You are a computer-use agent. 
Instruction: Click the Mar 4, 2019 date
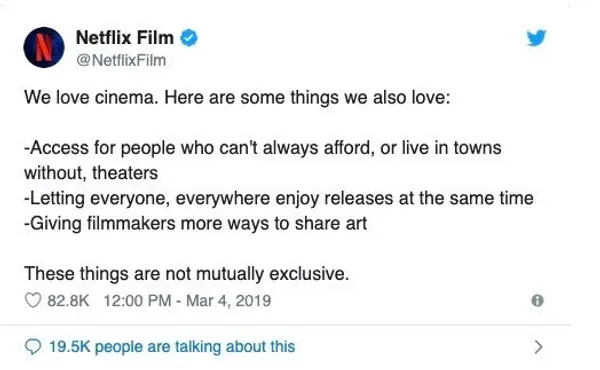point(228,301)
